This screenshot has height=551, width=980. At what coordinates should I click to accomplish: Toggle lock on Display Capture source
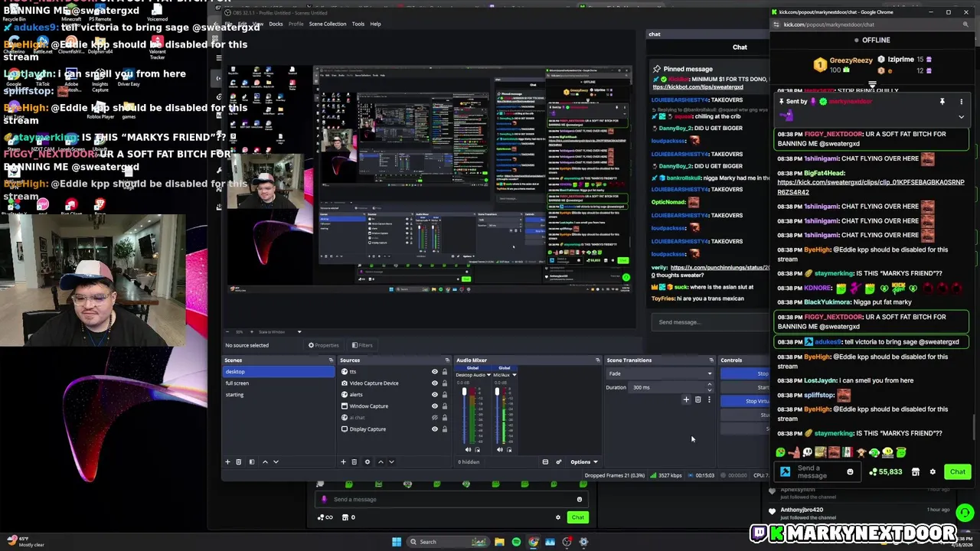(x=444, y=429)
